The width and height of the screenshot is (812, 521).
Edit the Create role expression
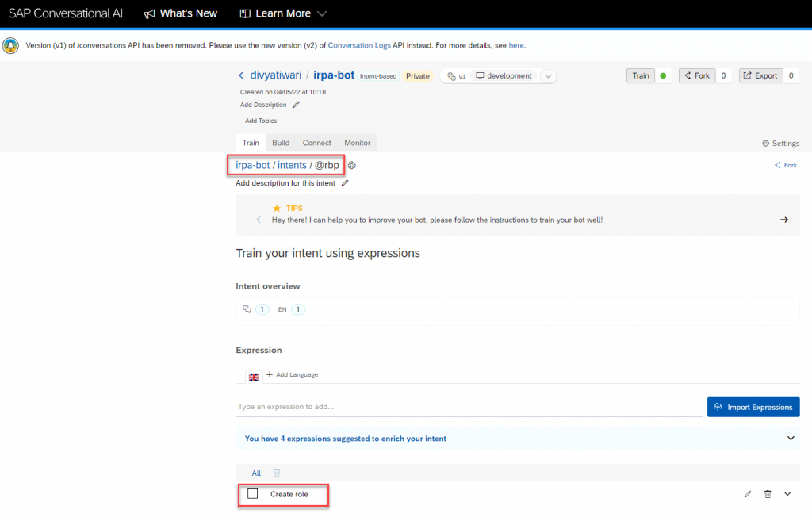pyautogui.click(x=748, y=494)
